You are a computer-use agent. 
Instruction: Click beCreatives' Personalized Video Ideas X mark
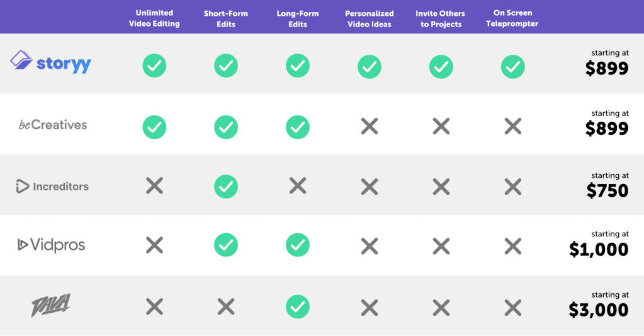[370, 126]
